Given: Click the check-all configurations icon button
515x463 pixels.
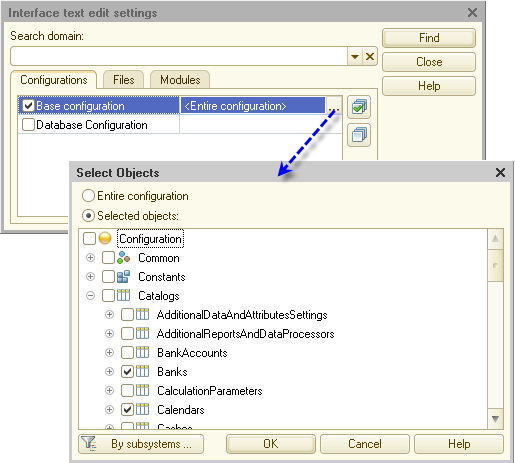Looking at the screenshot, I should tap(359, 107).
